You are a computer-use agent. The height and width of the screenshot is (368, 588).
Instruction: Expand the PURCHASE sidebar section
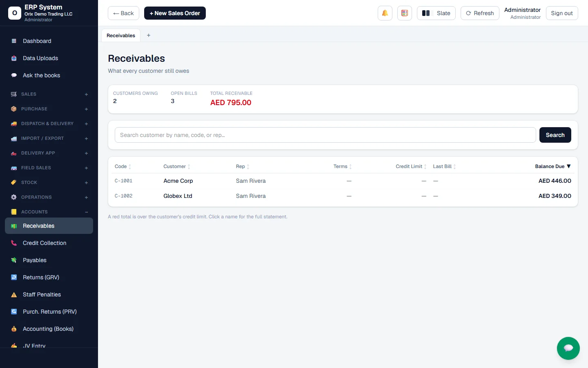pyautogui.click(x=49, y=109)
